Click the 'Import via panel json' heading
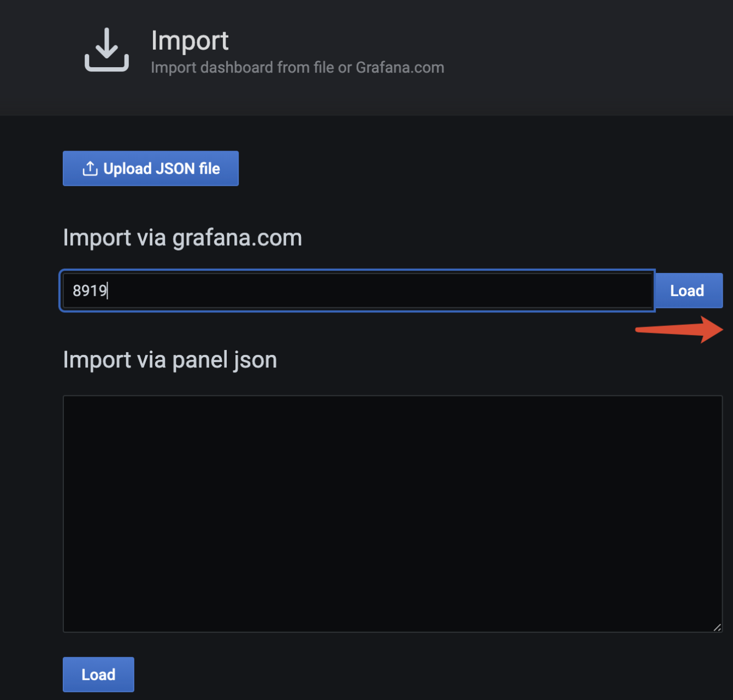This screenshot has height=700, width=733. 170,360
